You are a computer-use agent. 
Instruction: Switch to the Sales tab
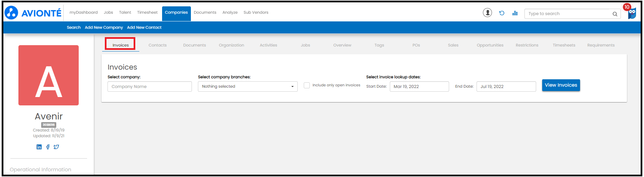tap(453, 45)
